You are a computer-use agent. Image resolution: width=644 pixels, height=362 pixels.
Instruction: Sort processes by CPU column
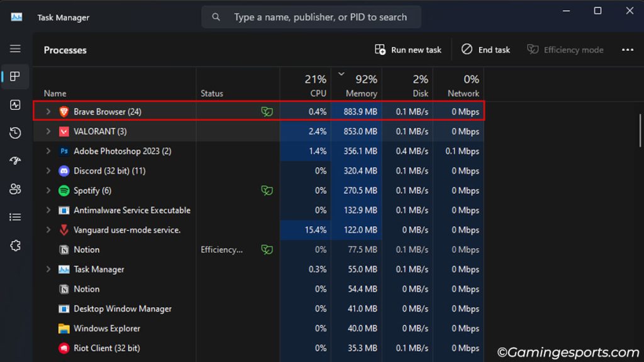pos(306,85)
